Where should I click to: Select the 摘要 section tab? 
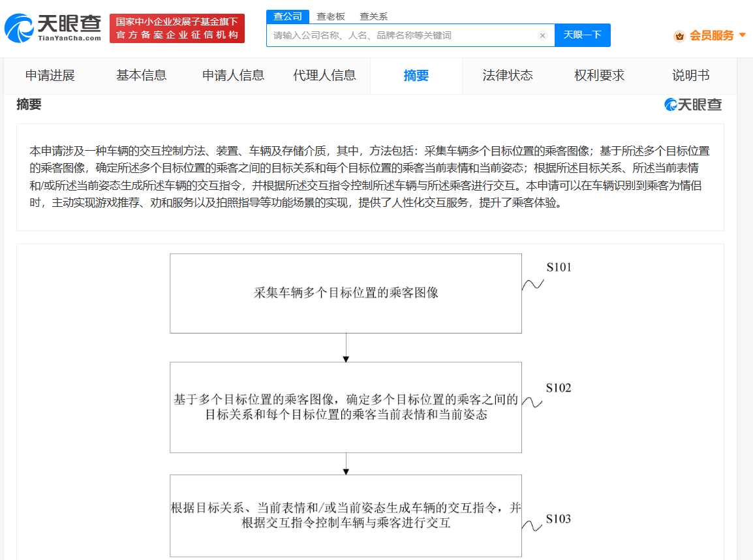[416, 76]
